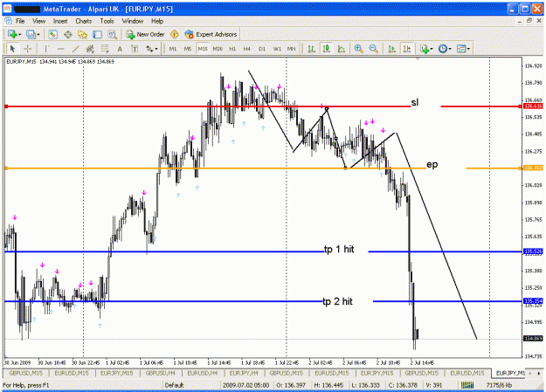Toggle chart auto scroll

click(x=391, y=49)
